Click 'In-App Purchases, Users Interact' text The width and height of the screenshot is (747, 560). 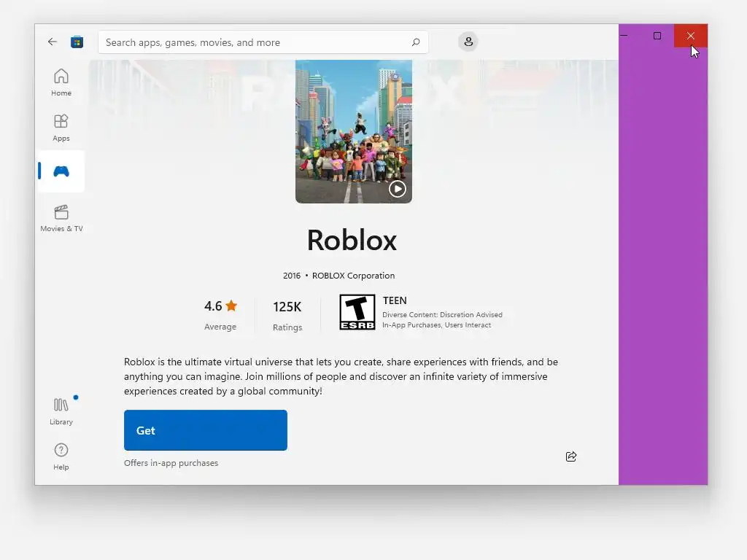436,325
